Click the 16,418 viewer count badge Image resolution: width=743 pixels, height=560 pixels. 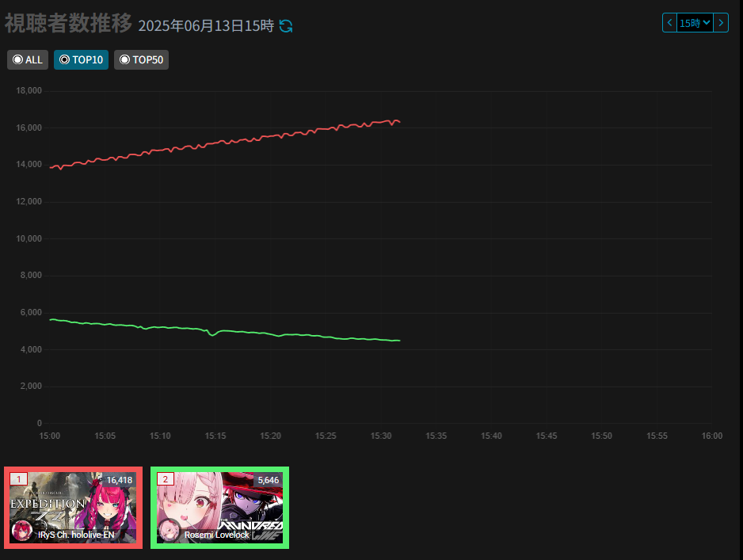[x=120, y=480]
